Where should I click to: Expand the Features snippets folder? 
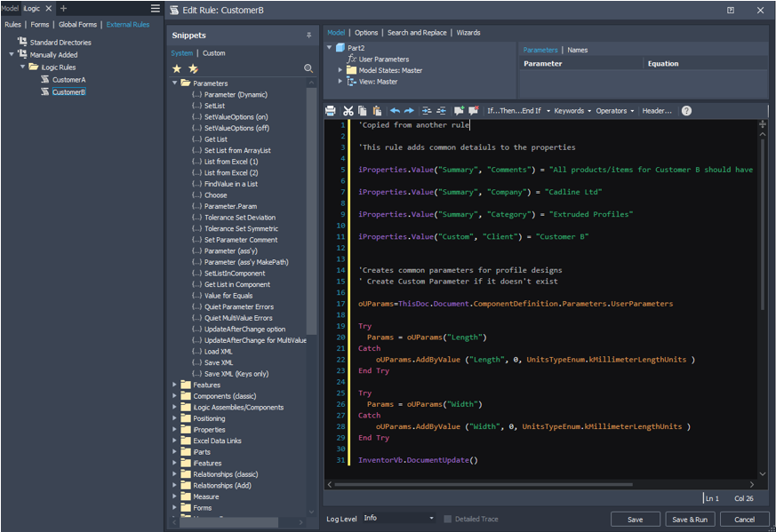point(175,385)
